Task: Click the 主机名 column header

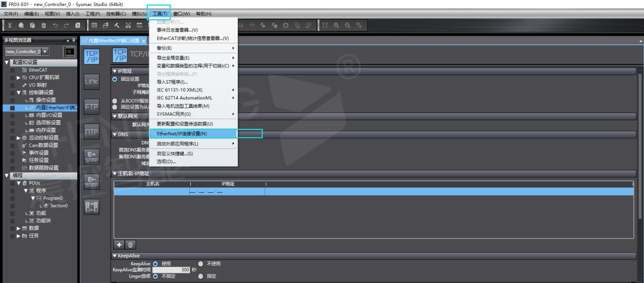Action: click(152, 184)
